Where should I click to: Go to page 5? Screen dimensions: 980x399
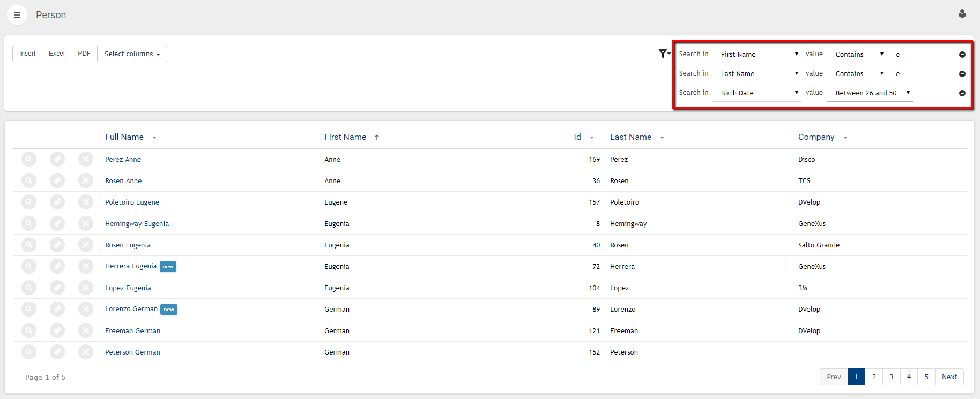click(926, 377)
